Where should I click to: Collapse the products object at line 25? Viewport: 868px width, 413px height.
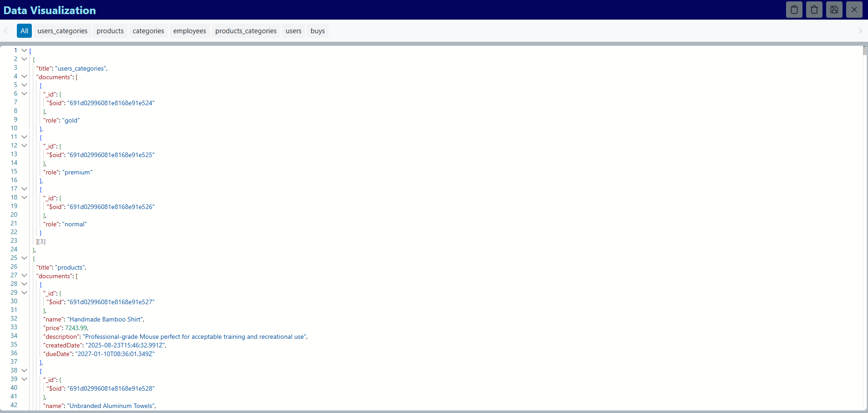pyautogui.click(x=25, y=258)
